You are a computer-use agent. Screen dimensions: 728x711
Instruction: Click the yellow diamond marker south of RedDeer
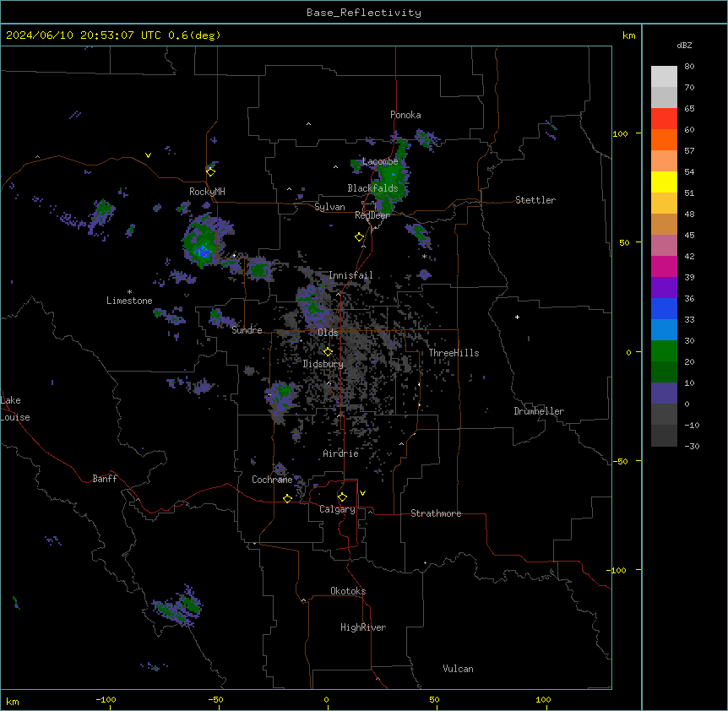pyautogui.click(x=360, y=237)
